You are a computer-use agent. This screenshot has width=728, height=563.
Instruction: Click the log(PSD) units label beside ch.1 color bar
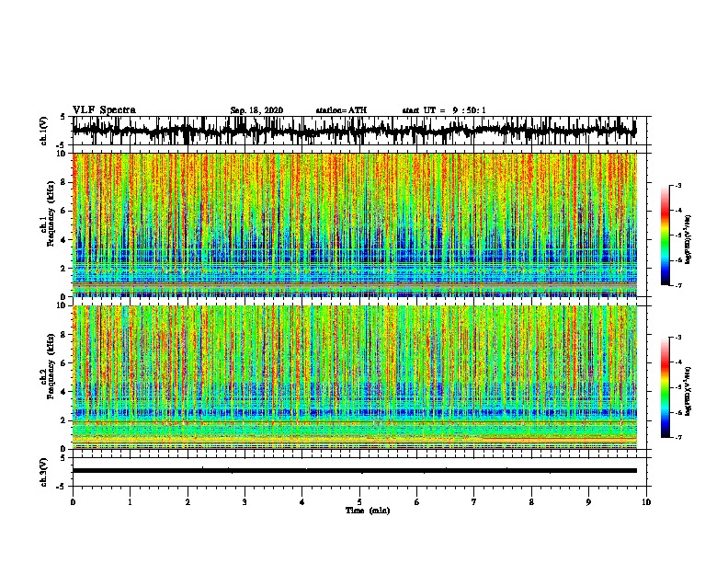[x=688, y=239]
